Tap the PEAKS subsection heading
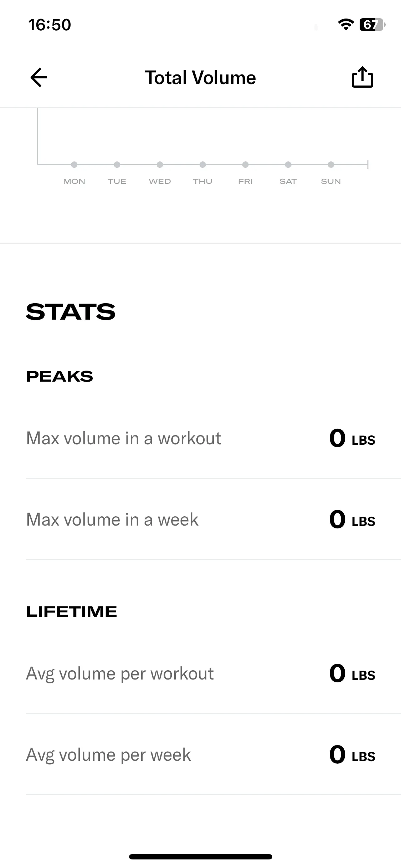 click(60, 377)
